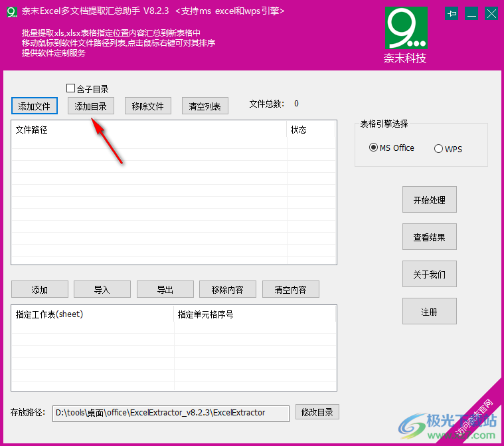Enable the 含子目录 checkbox
The height and width of the screenshot is (446, 504).
70,88
